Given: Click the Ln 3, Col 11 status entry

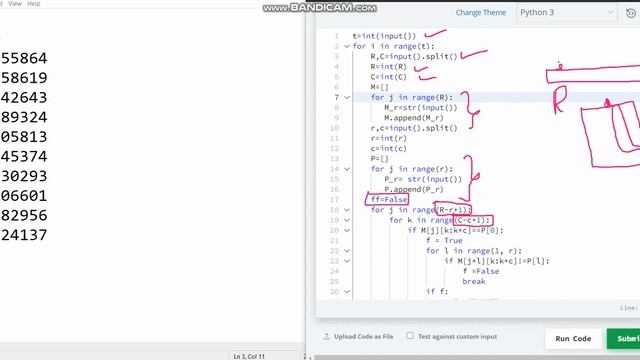Looking at the screenshot, I should [x=249, y=356].
